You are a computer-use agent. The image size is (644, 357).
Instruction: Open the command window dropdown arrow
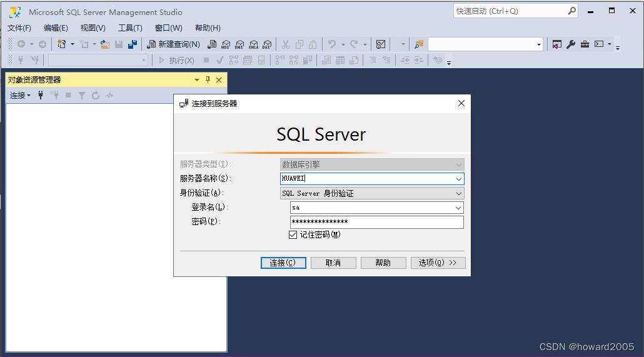coord(610,44)
